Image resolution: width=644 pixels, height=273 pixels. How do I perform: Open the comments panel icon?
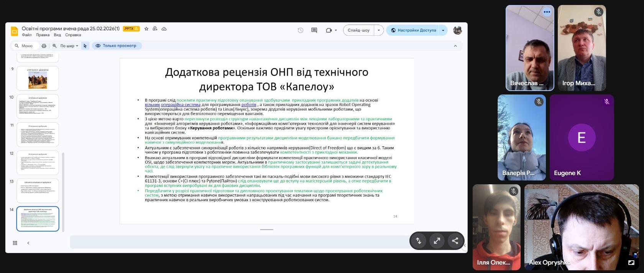(314, 30)
